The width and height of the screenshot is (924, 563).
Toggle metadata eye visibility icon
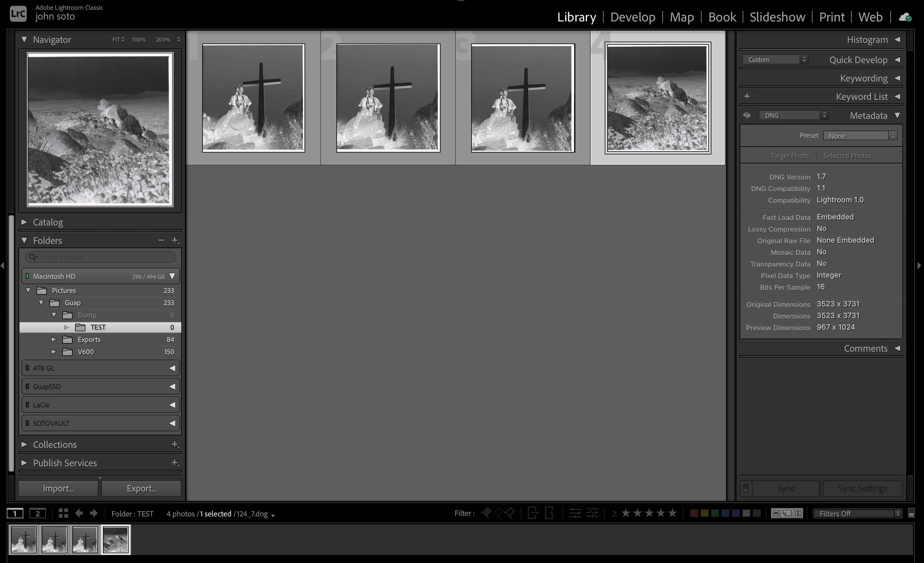747,115
